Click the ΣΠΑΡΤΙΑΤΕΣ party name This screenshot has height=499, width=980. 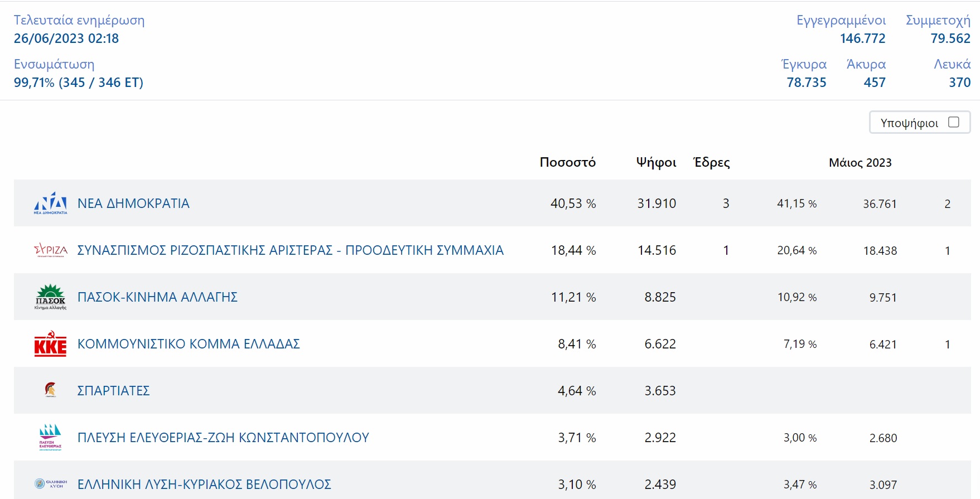point(113,391)
